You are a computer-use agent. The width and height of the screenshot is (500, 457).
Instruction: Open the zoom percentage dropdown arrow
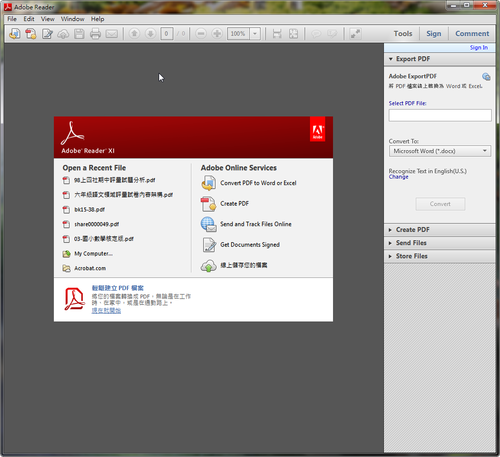coord(255,34)
